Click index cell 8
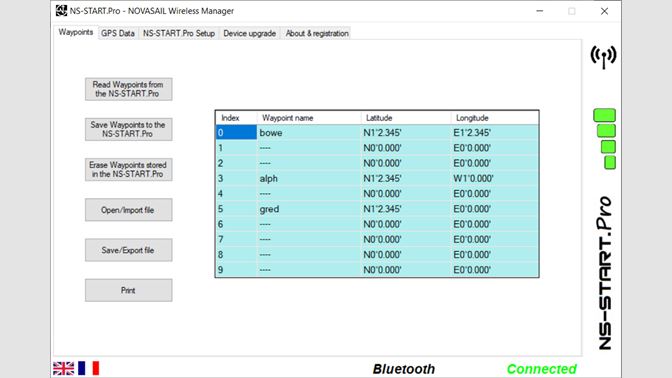This screenshot has width=672, height=378. 237,255
